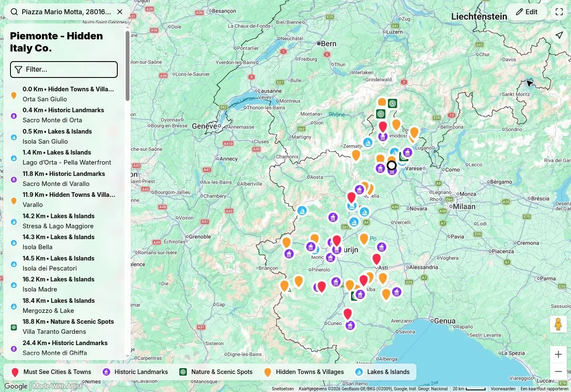Open Mergozzo & Lake entry
Viewport: 571px width, 392px height.
pyautogui.click(x=64, y=306)
